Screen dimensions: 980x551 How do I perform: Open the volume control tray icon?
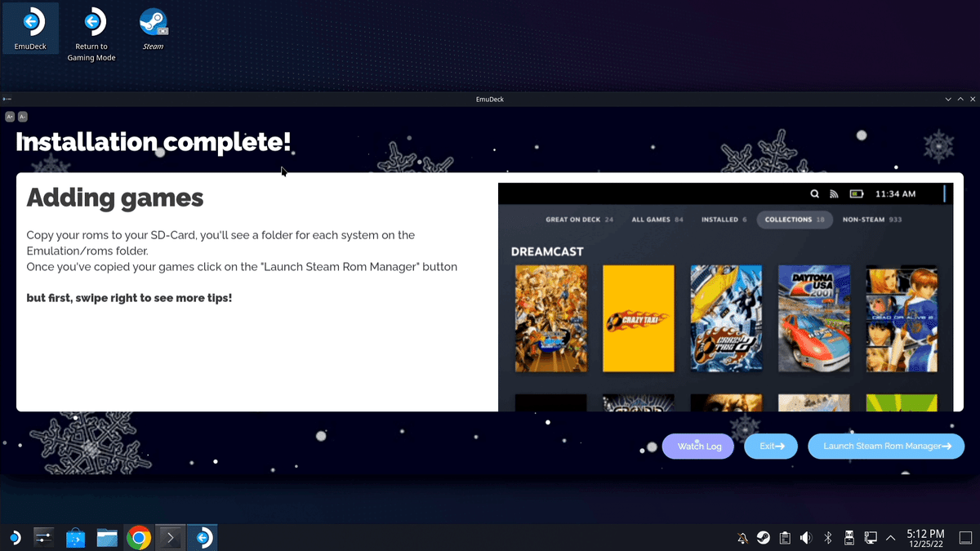[x=806, y=538]
